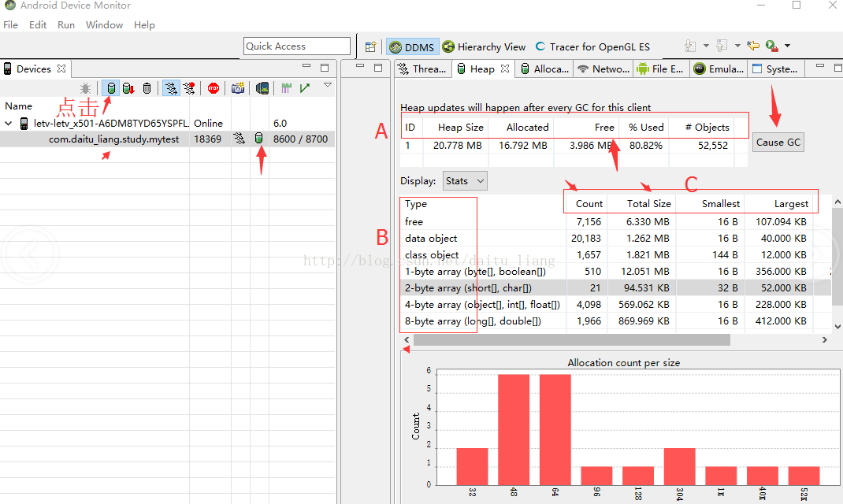Switch to the Threads tab
The image size is (843, 504).
pos(422,69)
